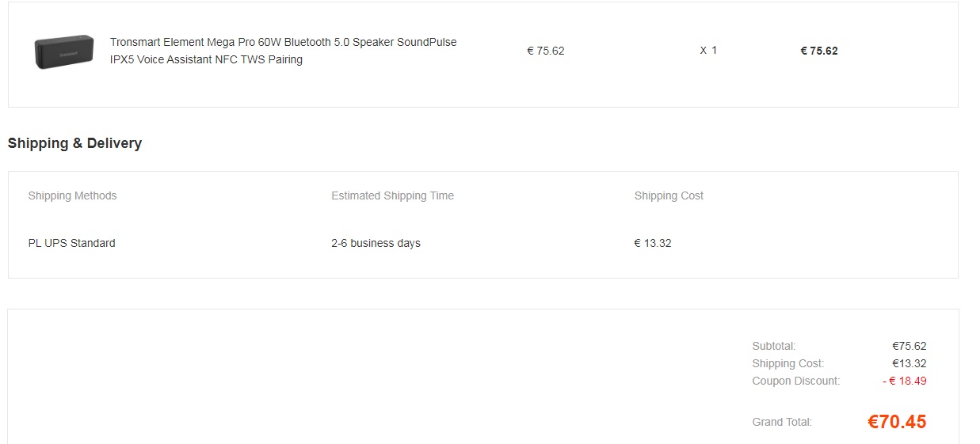Viewport: 980px width, 444px height.
Task: Click the Shipping Methods column header
Action: point(72,195)
